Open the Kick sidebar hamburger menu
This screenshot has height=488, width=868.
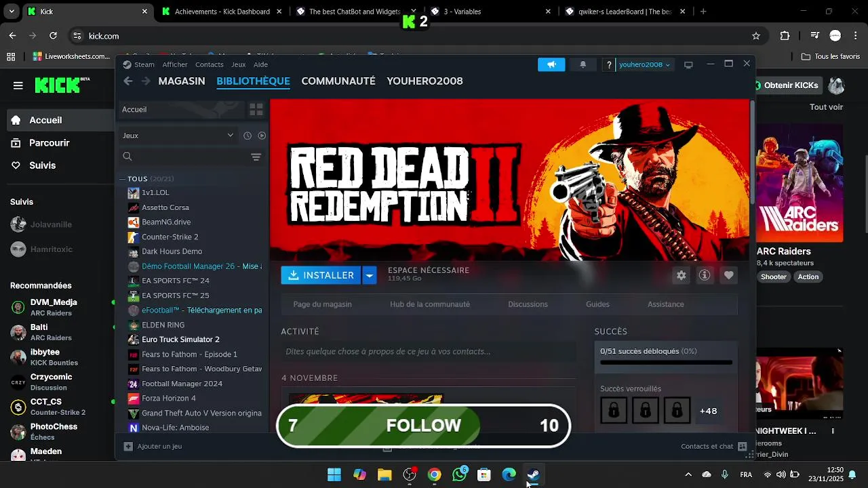[18, 85]
